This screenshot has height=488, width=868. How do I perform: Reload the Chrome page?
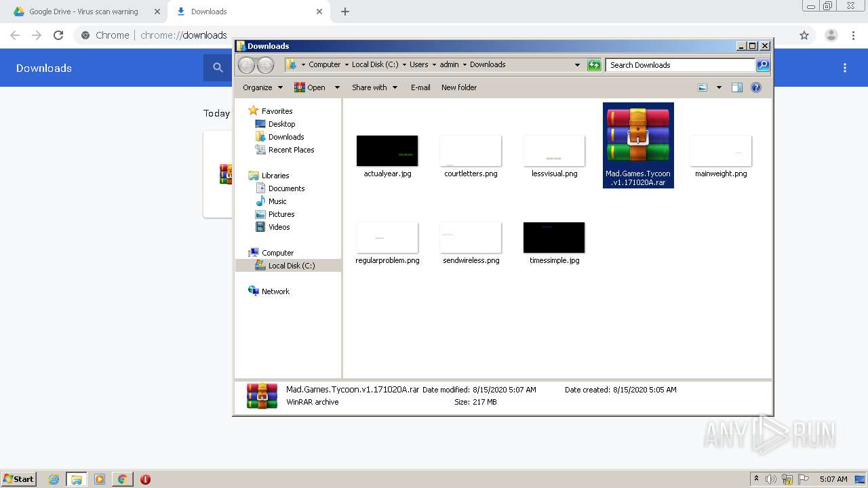(x=58, y=35)
